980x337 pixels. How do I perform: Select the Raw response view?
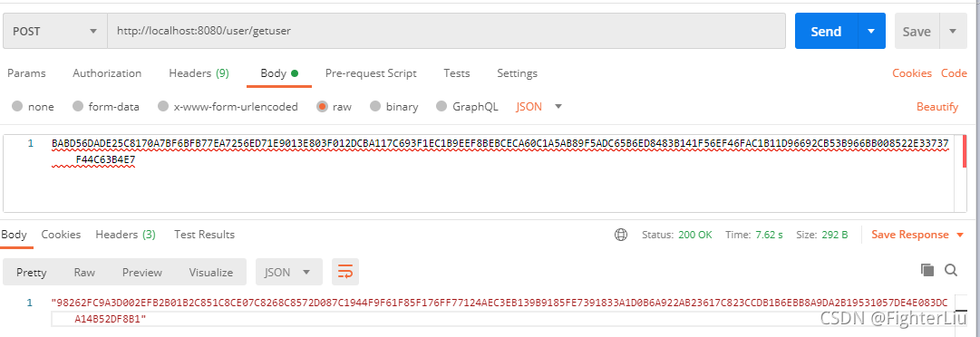(84, 272)
